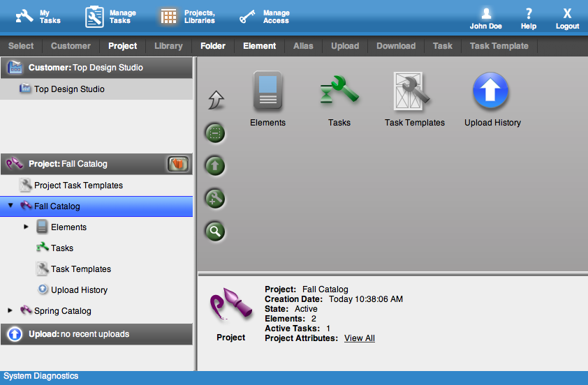Click the magnifying glass search button

214,231
